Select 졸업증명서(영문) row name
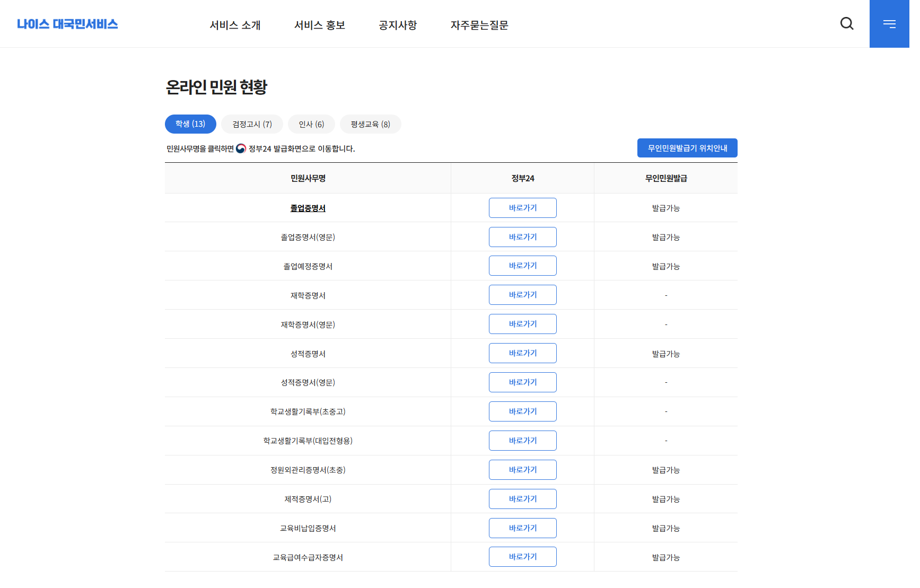This screenshot has height=588, width=920. (308, 237)
